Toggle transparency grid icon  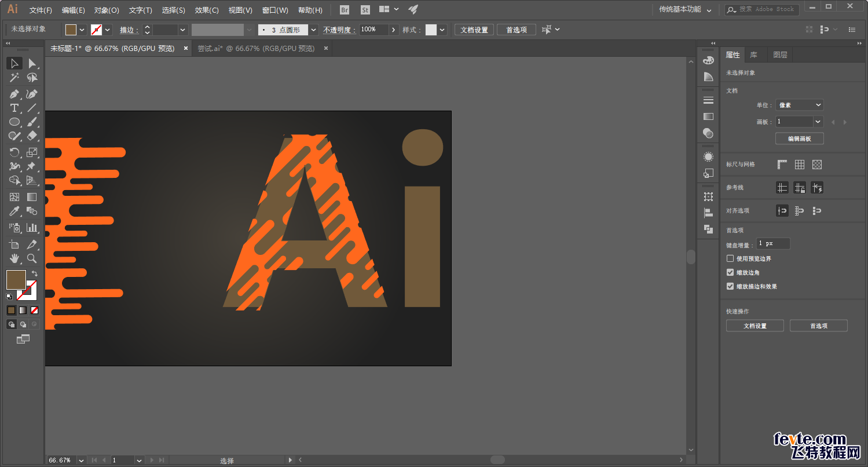(x=817, y=165)
